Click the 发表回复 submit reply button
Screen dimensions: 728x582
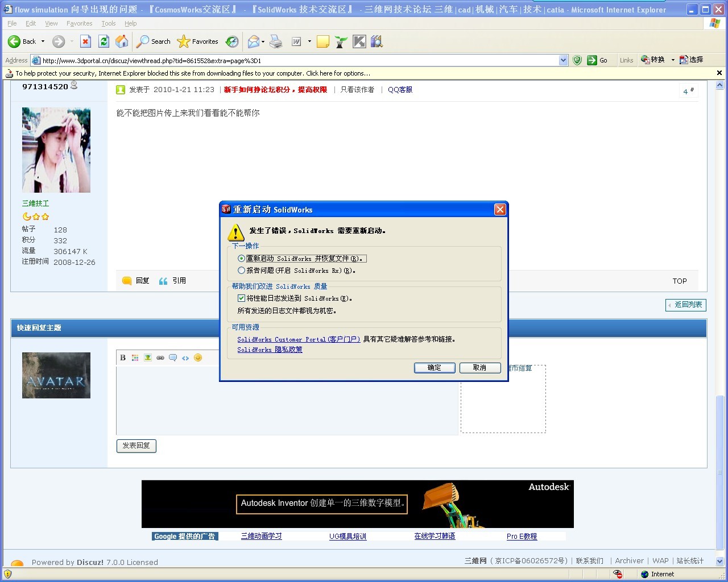pyautogui.click(x=136, y=446)
